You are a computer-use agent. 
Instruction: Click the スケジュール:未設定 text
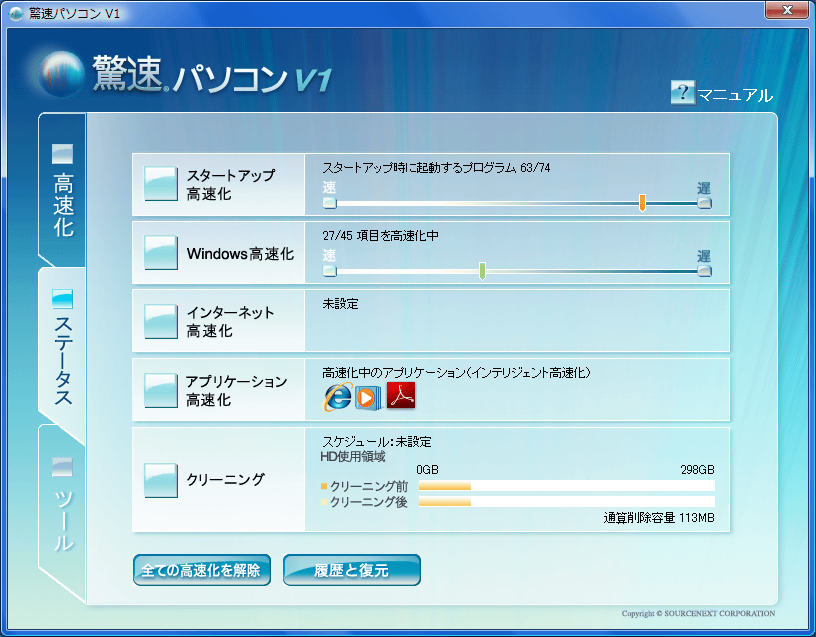[x=377, y=442]
